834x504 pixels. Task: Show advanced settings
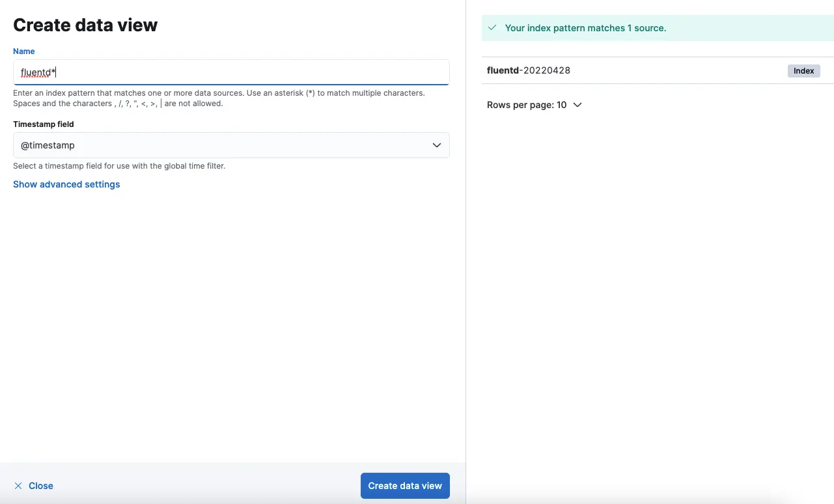66,184
